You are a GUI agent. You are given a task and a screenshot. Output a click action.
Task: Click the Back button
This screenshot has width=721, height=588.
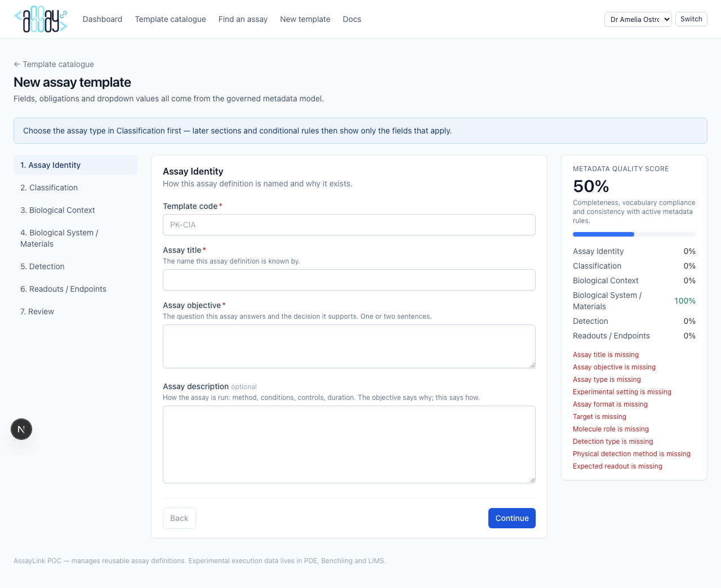click(179, 518)
